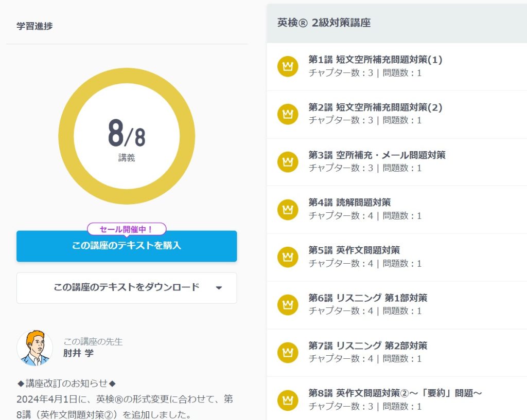
Task: Click the crown icon for 第4講 読解問題対策
Action: (288, 209)
